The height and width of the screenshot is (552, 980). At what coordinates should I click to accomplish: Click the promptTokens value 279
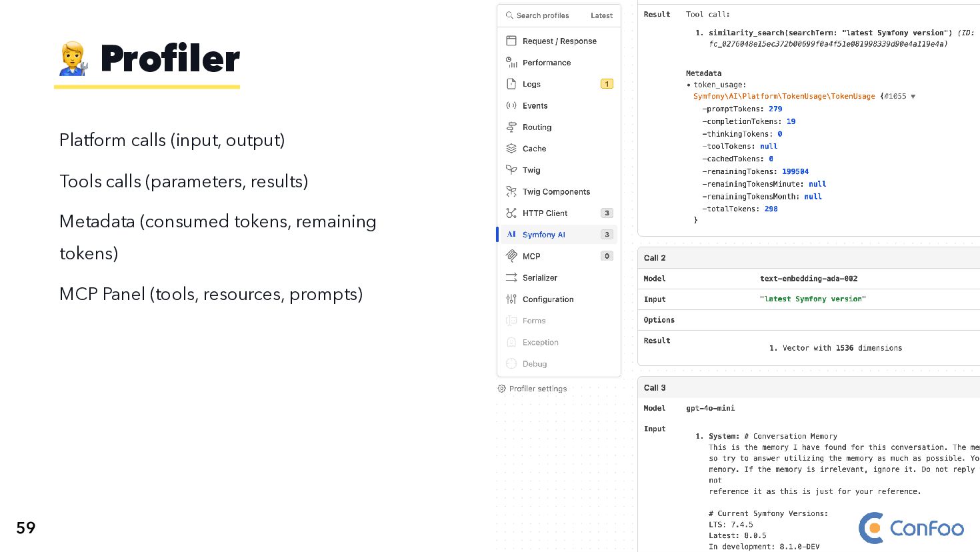[x=775, y=109]
